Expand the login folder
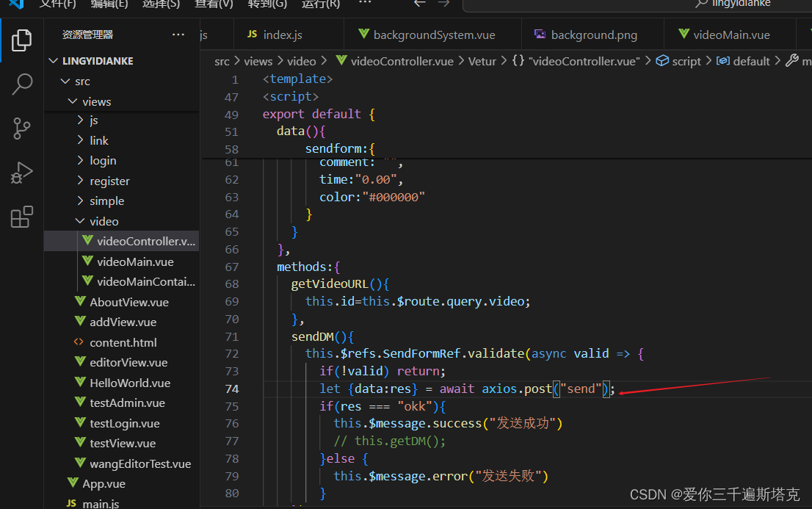Screen dimensions: 812x509 (x=103, y=161)
